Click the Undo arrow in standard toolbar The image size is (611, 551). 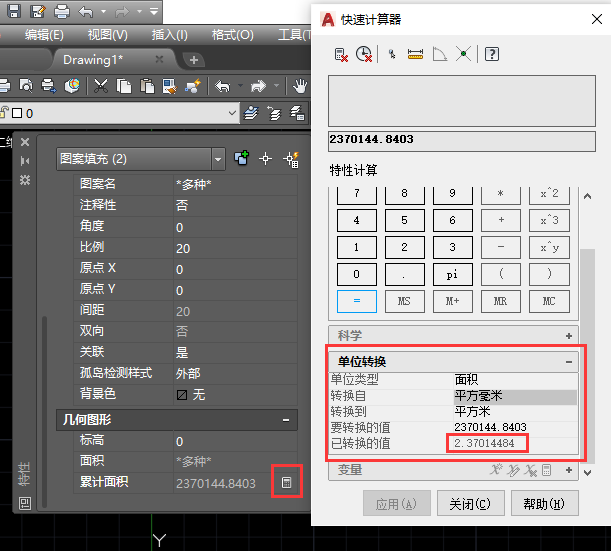(x=223, y=86)
